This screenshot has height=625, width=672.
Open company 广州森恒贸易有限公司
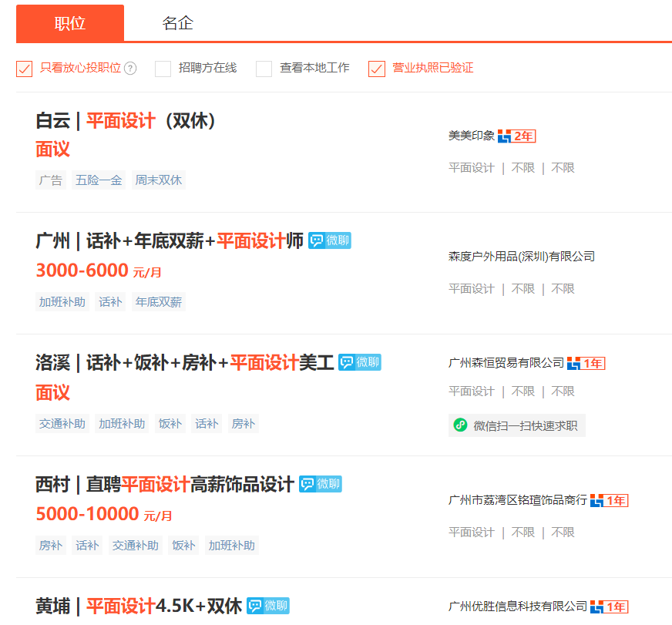point(506,363)
